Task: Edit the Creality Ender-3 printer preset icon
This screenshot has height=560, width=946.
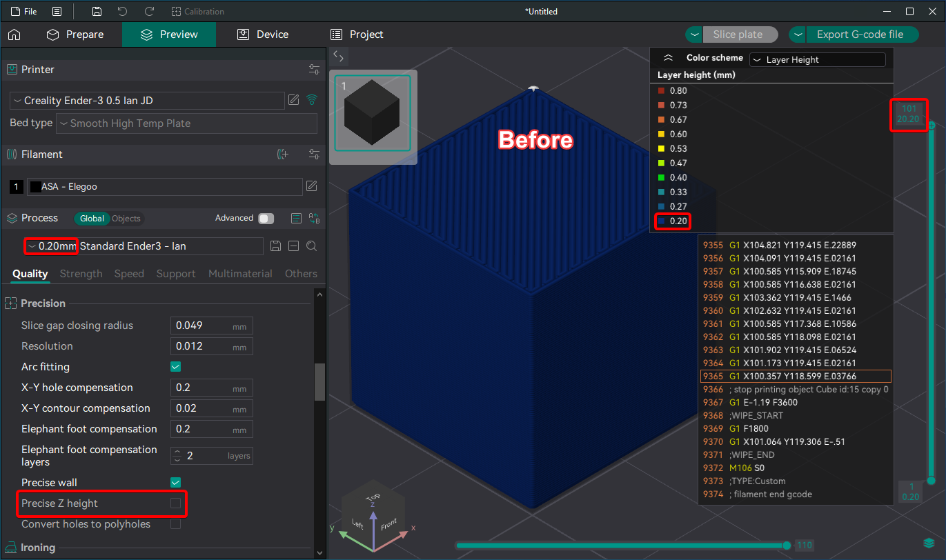Action: click(x=294, y=100)
